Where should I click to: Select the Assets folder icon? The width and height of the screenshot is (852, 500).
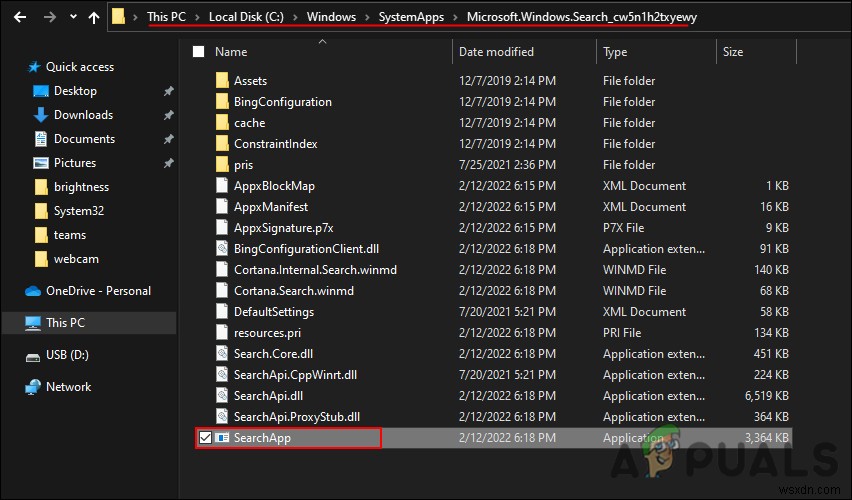pyautogui.click(x=222, y=80)
